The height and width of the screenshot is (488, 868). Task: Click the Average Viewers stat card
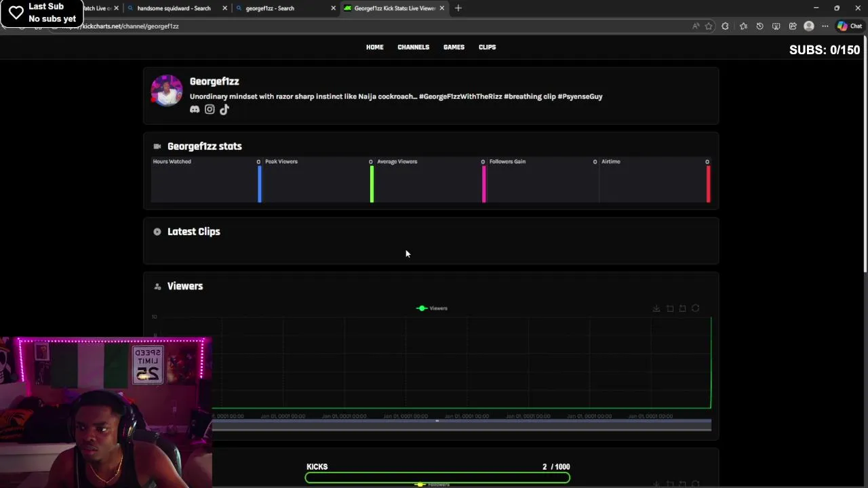click(x=431, y=180)
